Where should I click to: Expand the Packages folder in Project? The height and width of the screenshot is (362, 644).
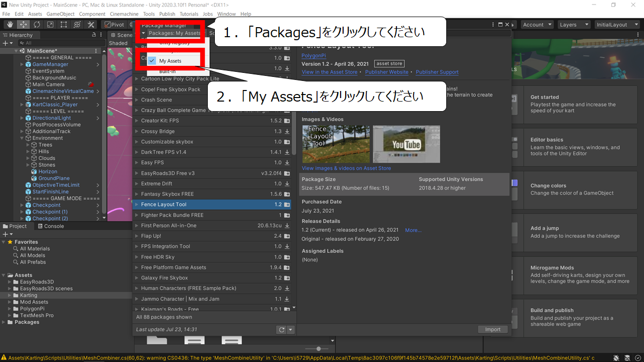point(4,322)
